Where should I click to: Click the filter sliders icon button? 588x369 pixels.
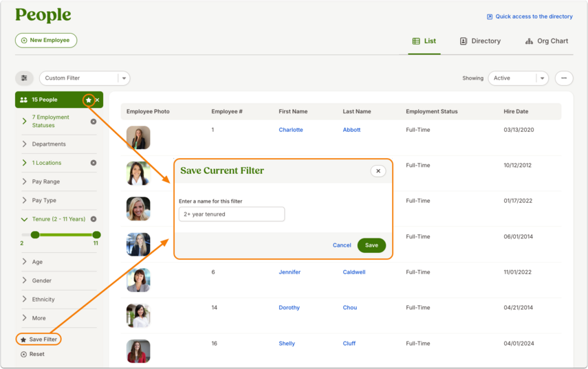pyautogui.click(x=24, y=78)
